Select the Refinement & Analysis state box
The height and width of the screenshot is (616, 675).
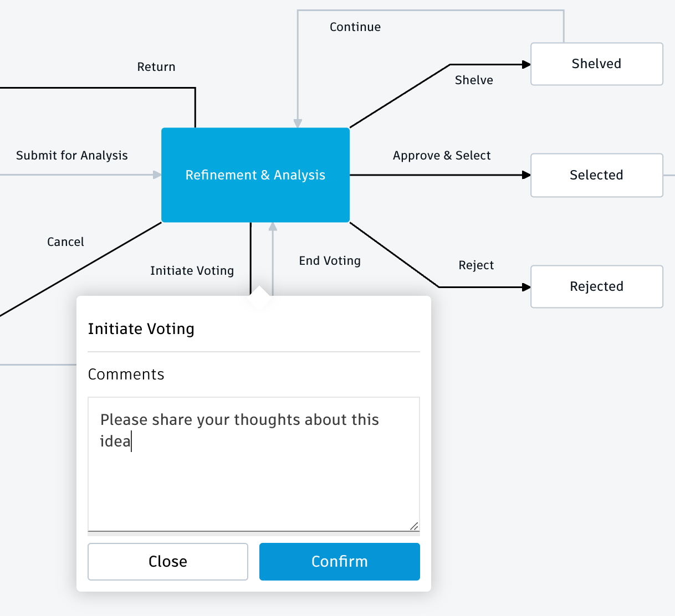pos(255,175)
